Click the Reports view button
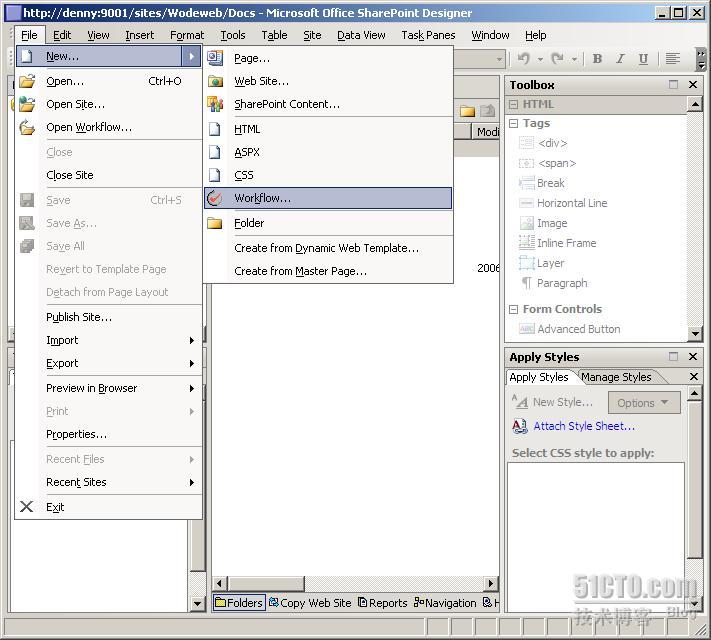The width and height of the screenshot is (711, 640). point(383,603)
